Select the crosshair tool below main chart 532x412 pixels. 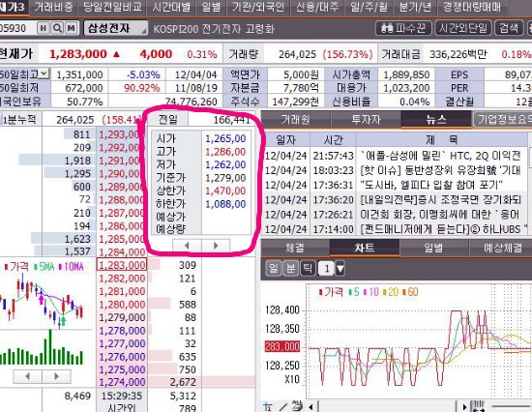click(x=268, y=406)
